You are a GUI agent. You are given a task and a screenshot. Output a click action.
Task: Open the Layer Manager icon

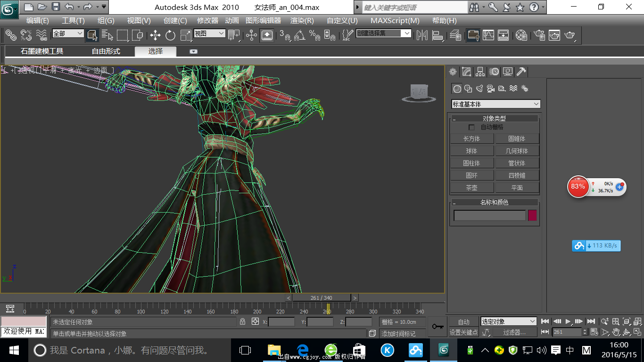455,35
